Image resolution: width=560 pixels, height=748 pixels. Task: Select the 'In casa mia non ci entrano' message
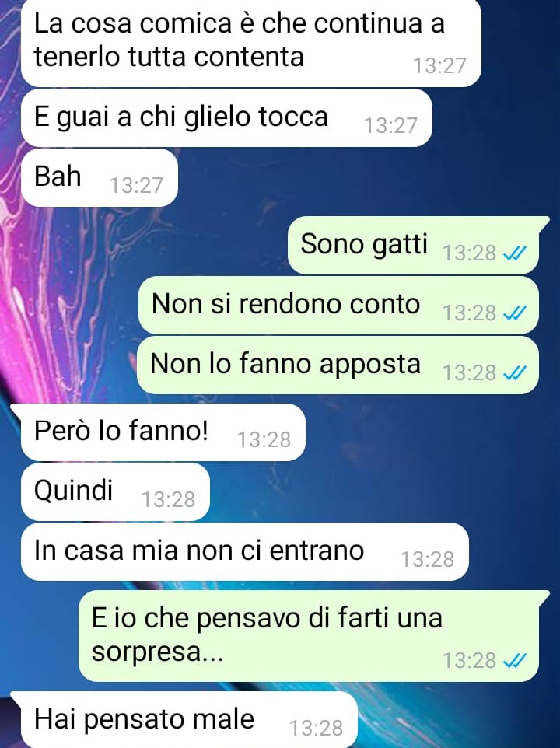point(245,551)
